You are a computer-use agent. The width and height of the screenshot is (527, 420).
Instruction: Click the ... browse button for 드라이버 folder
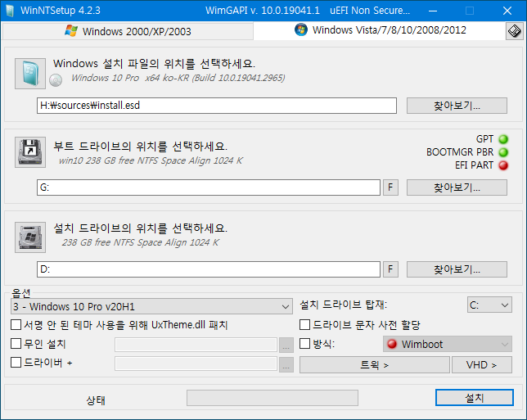tap(286, 365)
